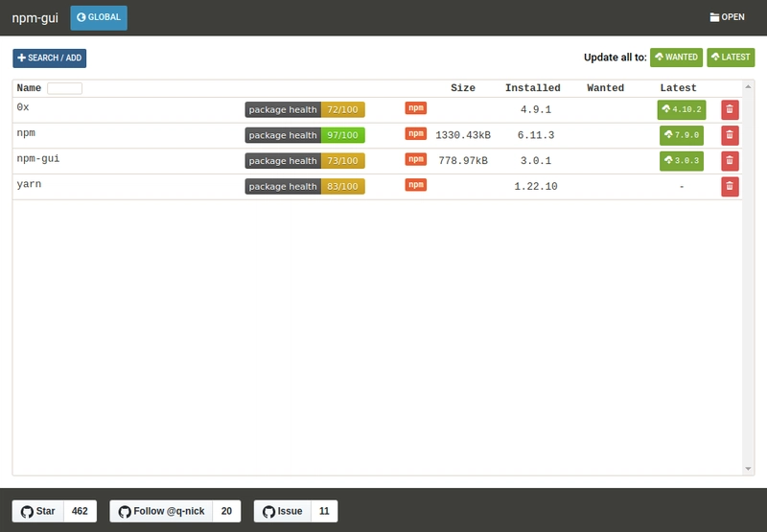
Task: Click the scrollbar down arrow
Action: coord(748,469)
